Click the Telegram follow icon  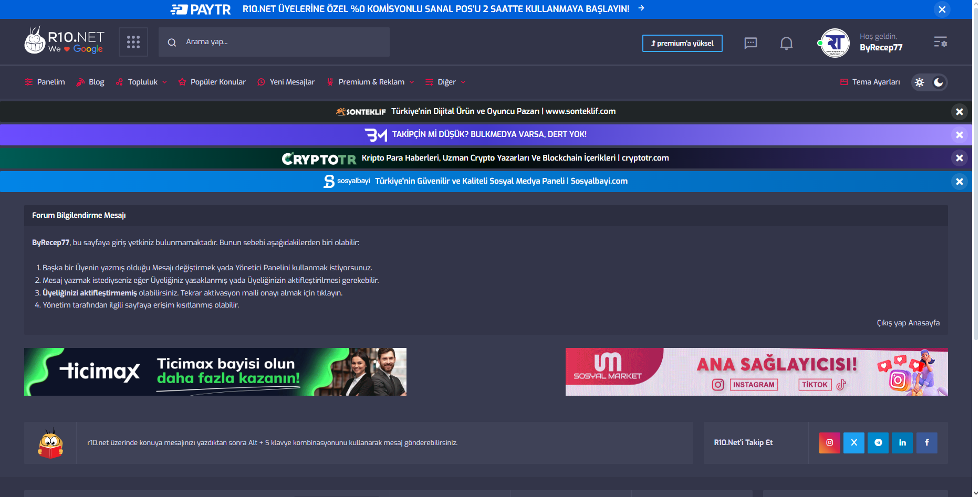(x=878, y=442)
